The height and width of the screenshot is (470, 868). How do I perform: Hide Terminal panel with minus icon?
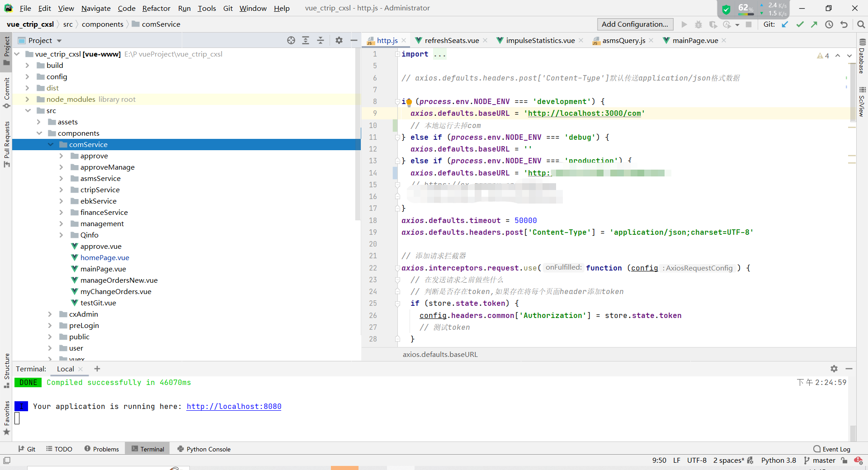coord(849,369)
